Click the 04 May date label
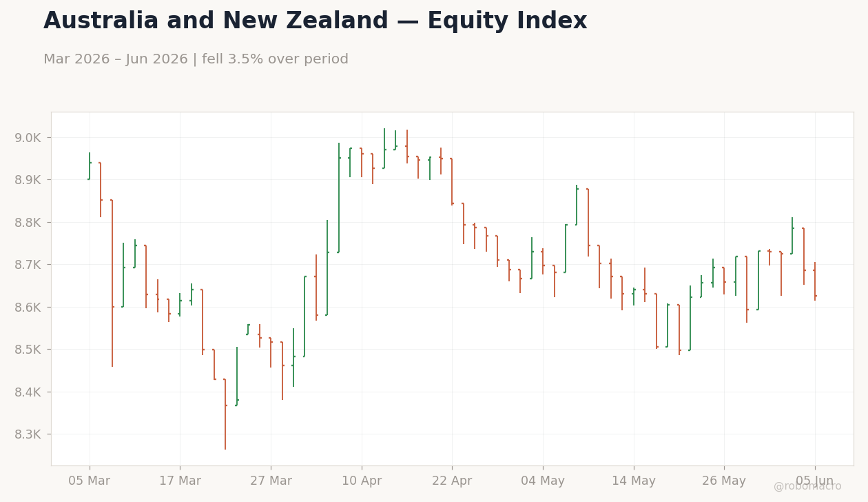The width and height of the screenshot is (868, 502). click(x=543, y=481)
